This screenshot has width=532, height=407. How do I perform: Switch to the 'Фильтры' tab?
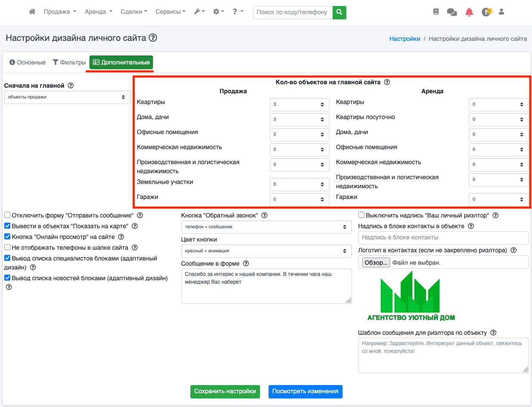click(x=69, y=62)
